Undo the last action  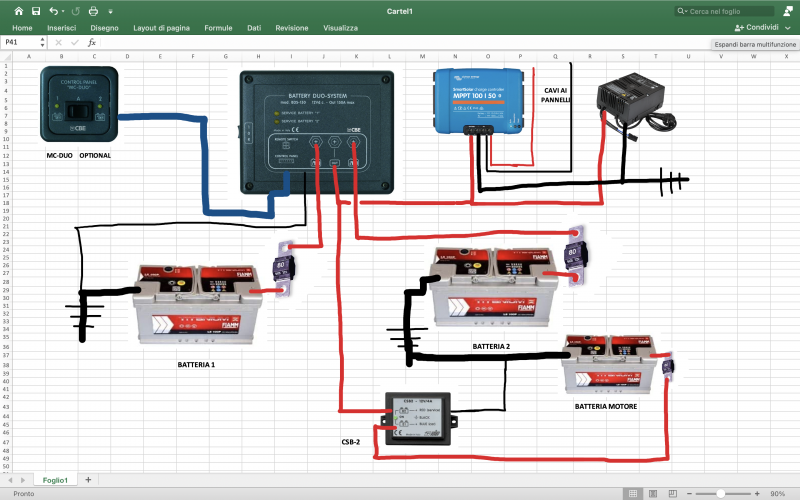pyautogui.click(x=53, y=10)
